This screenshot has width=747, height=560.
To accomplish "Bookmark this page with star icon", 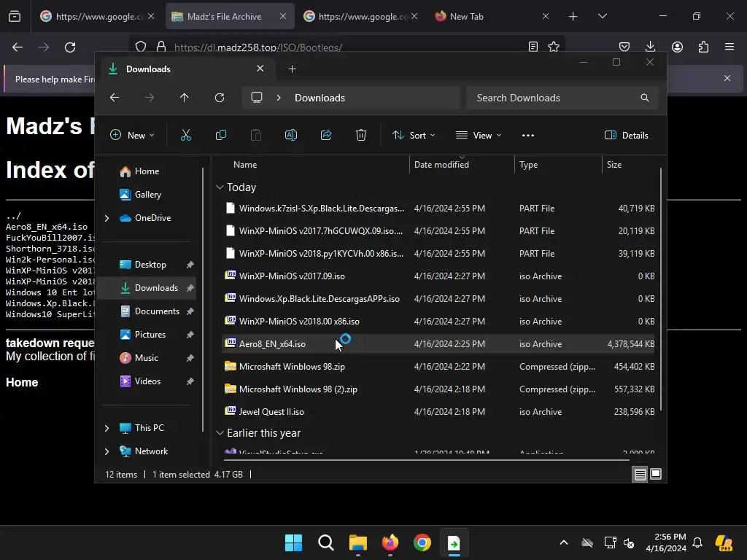I will pos(554,47).
